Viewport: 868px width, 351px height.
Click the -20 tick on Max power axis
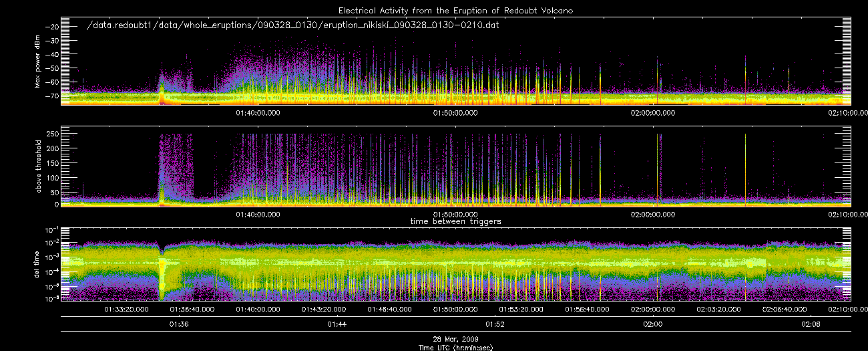(x=54, y=27)
